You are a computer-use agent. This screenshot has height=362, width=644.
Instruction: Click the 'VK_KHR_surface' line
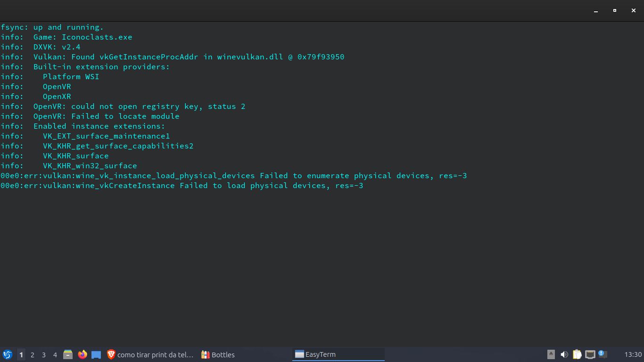pos(55,156)
